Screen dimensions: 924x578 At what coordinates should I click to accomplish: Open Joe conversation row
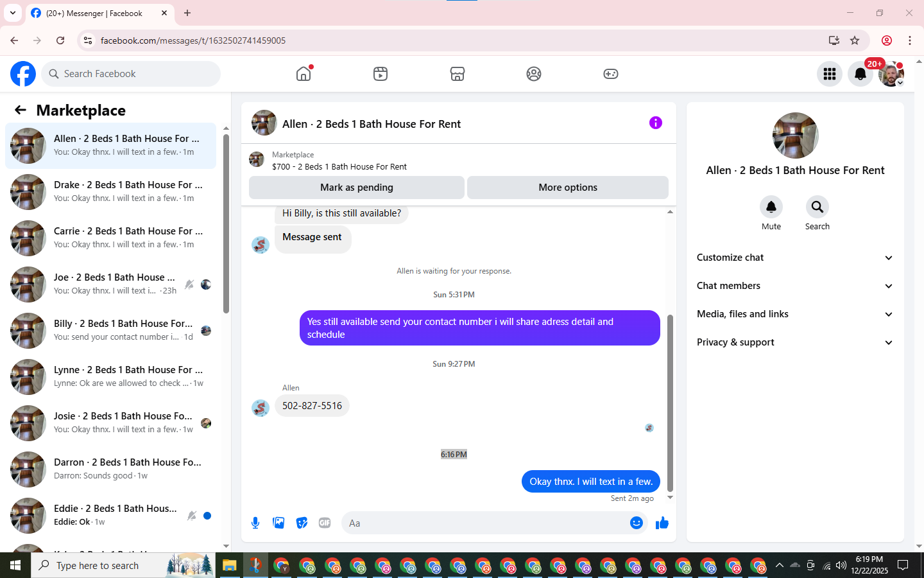pyautogui.click(x=110, y=285)
